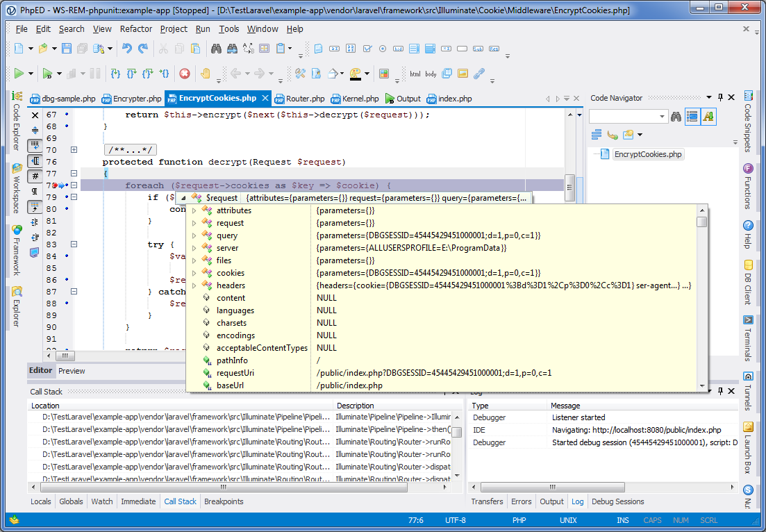Click the Step Over braces icon
Viewport: 766px width, 532px height.
[x=131, y=74]
